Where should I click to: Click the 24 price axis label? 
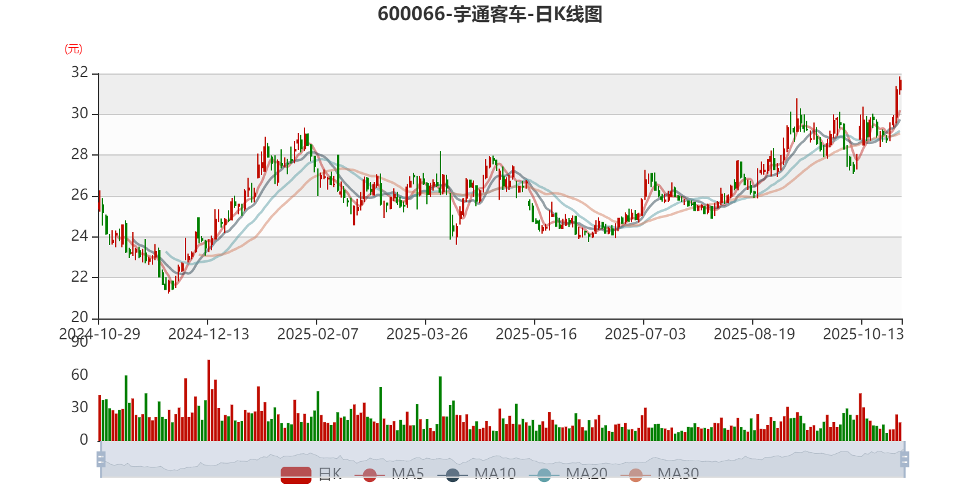point(80,236)
